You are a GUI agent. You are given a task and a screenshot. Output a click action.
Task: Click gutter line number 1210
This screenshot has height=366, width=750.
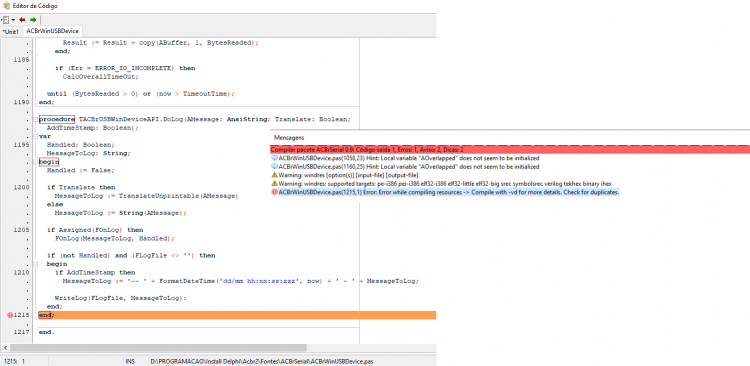[22, 272]
